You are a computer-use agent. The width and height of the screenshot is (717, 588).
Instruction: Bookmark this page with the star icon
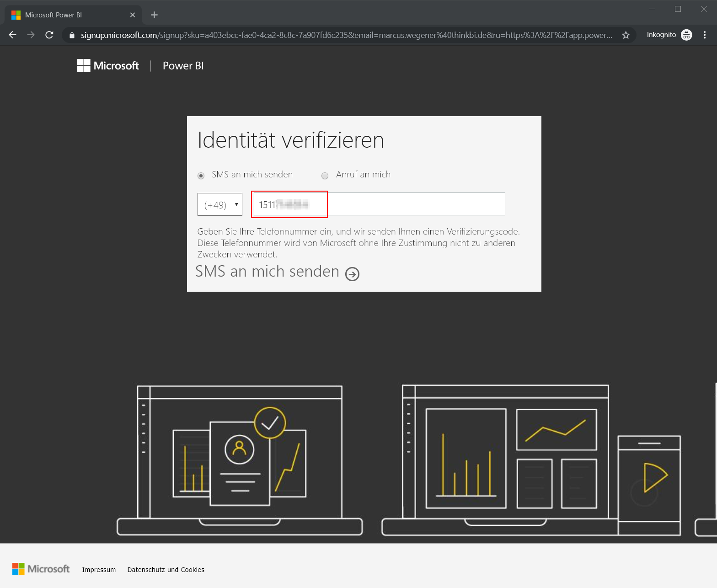click(626, 35)
